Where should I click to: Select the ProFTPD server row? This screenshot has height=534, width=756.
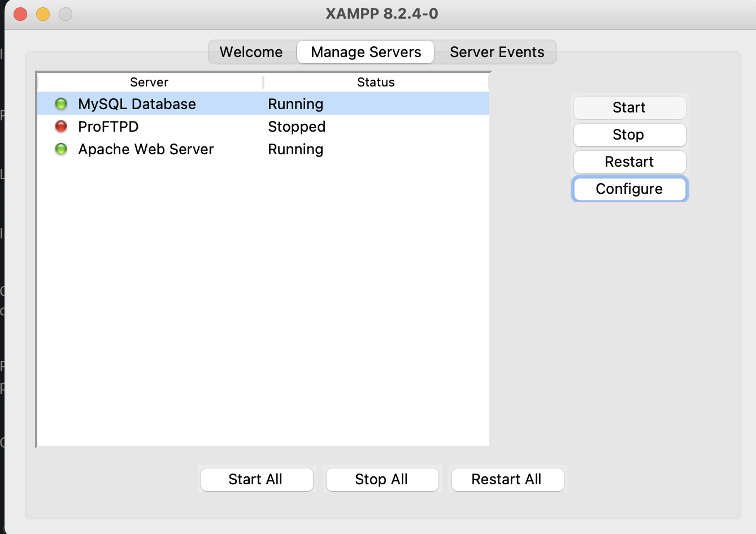coord(263,127)
